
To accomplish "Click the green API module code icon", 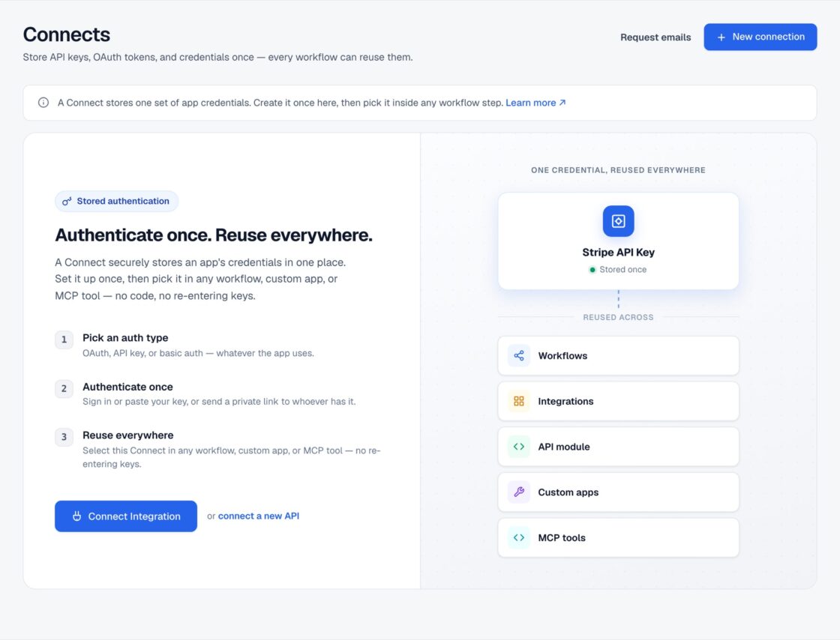I will click(518, 447).
